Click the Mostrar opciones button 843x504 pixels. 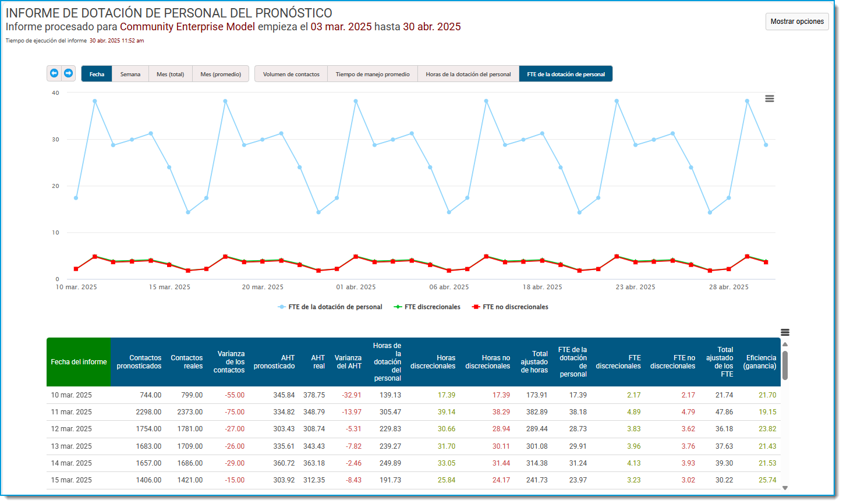tap(797, 22)
